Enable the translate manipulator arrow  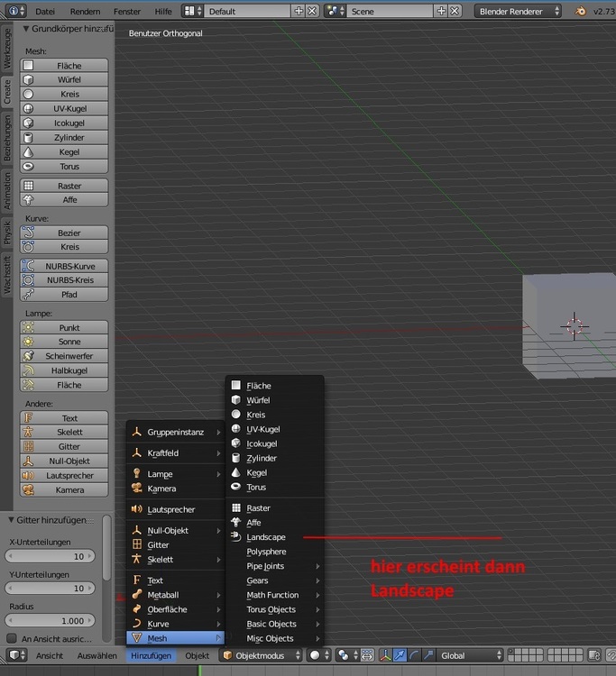[400, 656]
